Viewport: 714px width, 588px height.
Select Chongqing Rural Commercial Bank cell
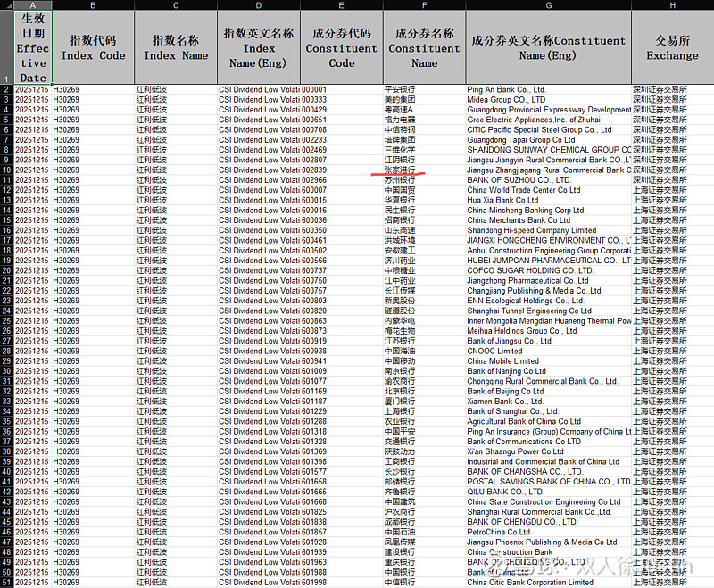[x=548, y=381]
